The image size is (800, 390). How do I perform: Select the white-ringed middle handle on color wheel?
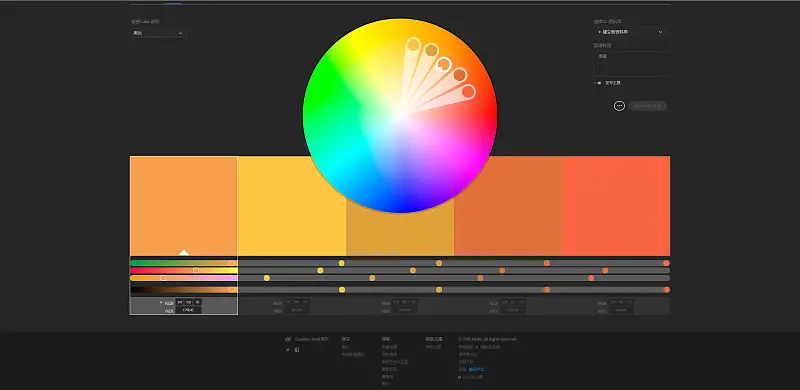click(443, 64)
